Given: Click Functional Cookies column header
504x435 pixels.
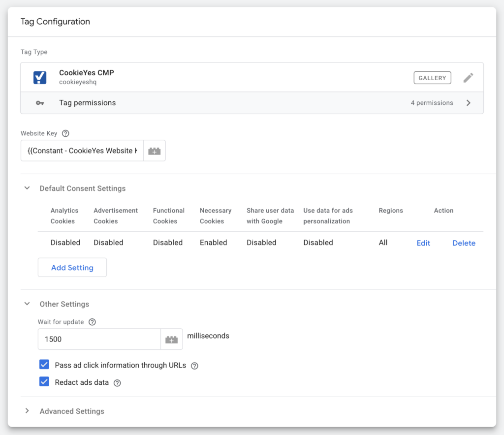Looking at the screenshot, I should click(x=169, y=216).
